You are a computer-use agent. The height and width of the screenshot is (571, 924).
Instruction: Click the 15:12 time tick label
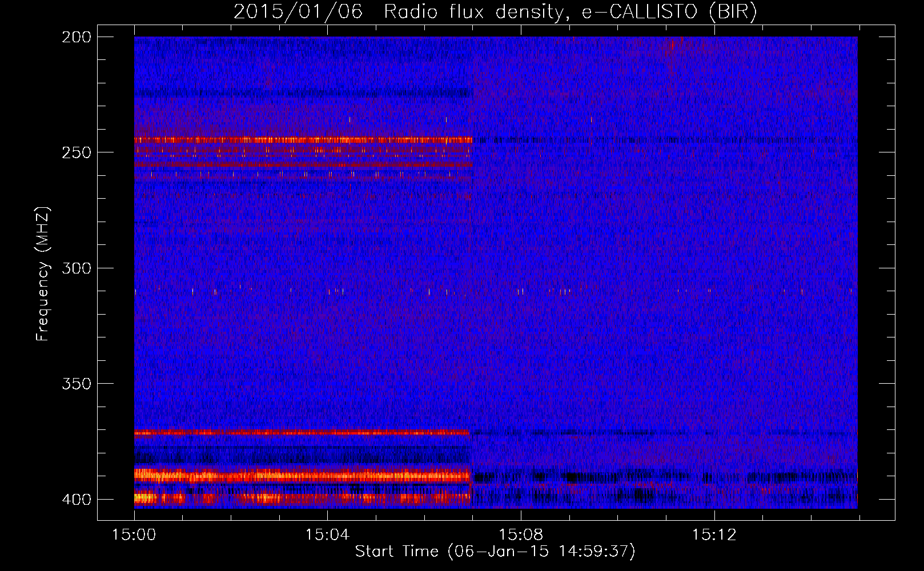pos(714,534)
